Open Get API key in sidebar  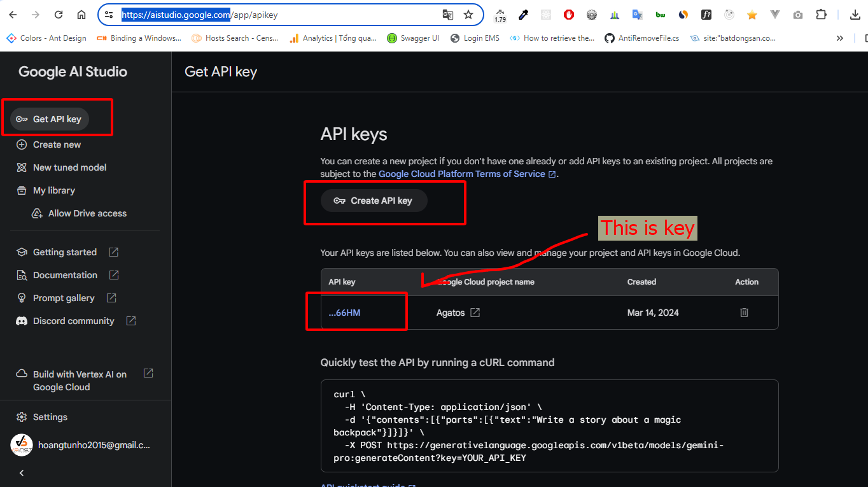click(50, 119)
